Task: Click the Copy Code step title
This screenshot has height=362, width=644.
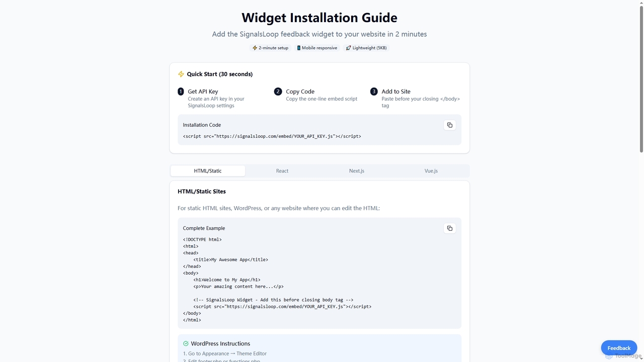Action: tap(300, 92)
